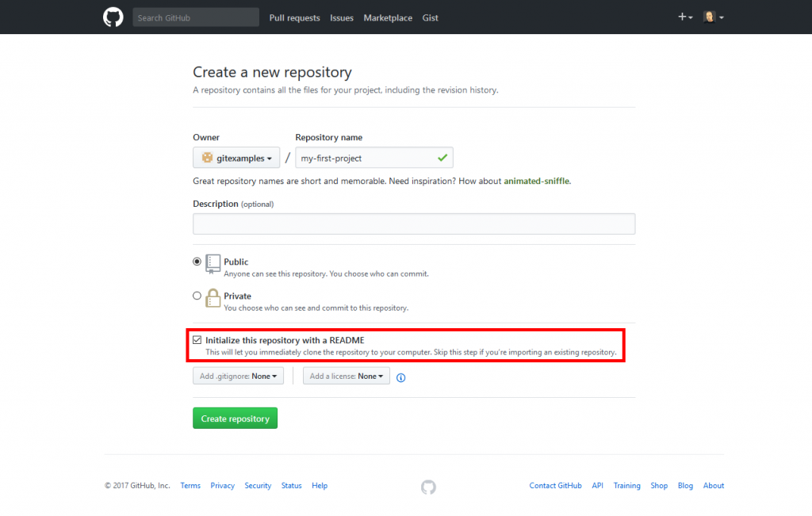This screenshot has height=516, width=812.
Task: Open the Add .gitignore dropdown
Action: pyautogui.click(x=238, y=375)
